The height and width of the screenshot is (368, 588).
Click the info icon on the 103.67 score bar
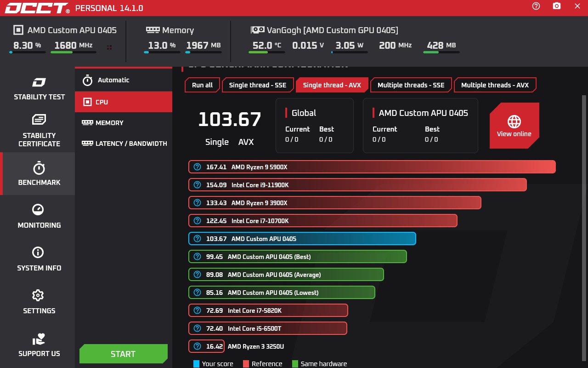(x=198, y=239)
